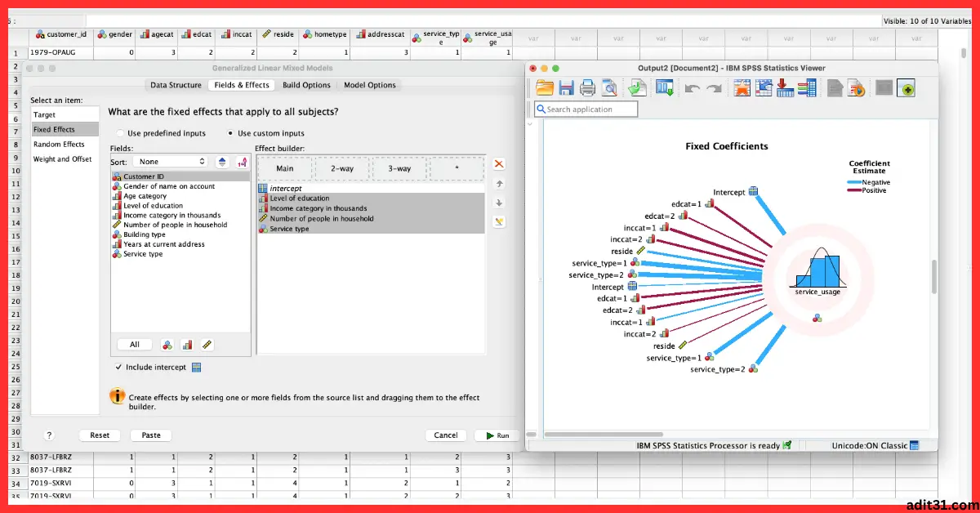
Task: Select Weight and Offset item
Action: point(65,159)
